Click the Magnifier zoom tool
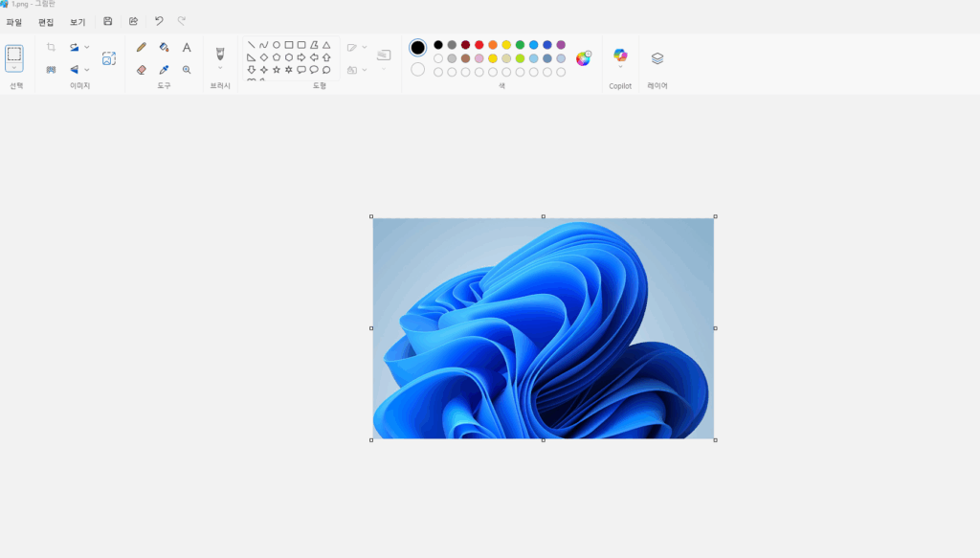 tap(187, 70)
